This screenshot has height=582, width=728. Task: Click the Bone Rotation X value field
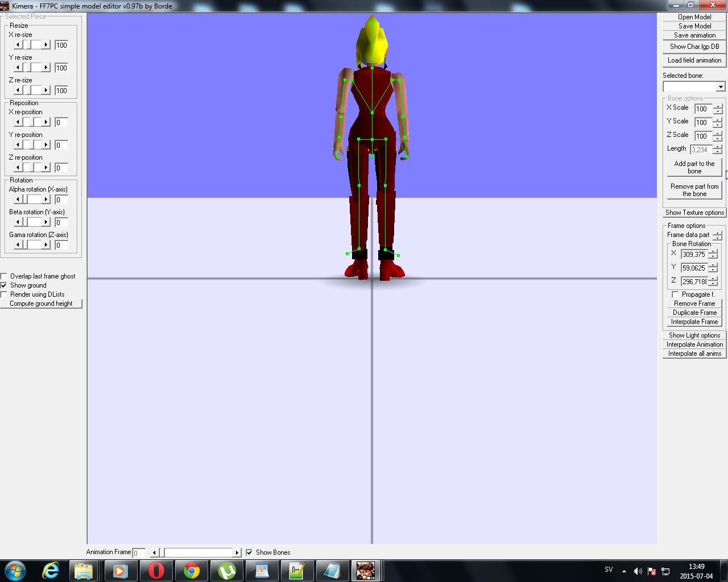click(694, 254)
